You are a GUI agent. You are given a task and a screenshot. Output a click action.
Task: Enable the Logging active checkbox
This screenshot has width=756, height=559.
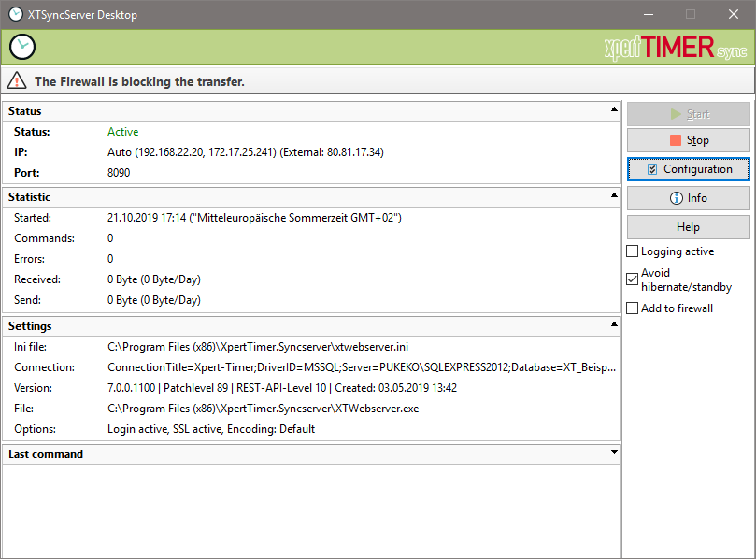coord(633,251)
